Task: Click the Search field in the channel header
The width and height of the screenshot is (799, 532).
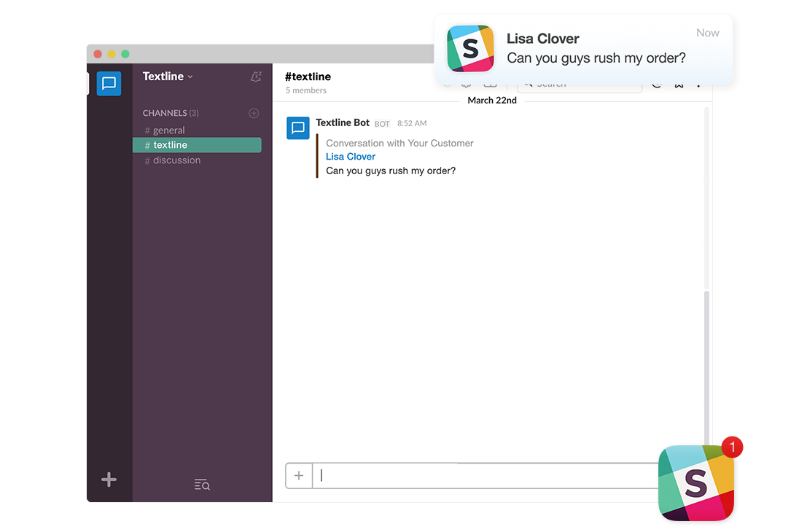Action: pyautogui.click(x=580, y=87)
